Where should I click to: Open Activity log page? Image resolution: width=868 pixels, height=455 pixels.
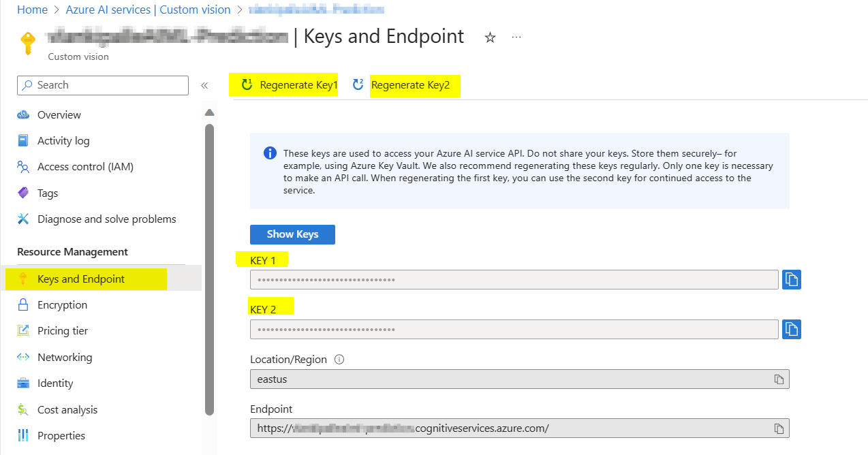click(63, 141)
